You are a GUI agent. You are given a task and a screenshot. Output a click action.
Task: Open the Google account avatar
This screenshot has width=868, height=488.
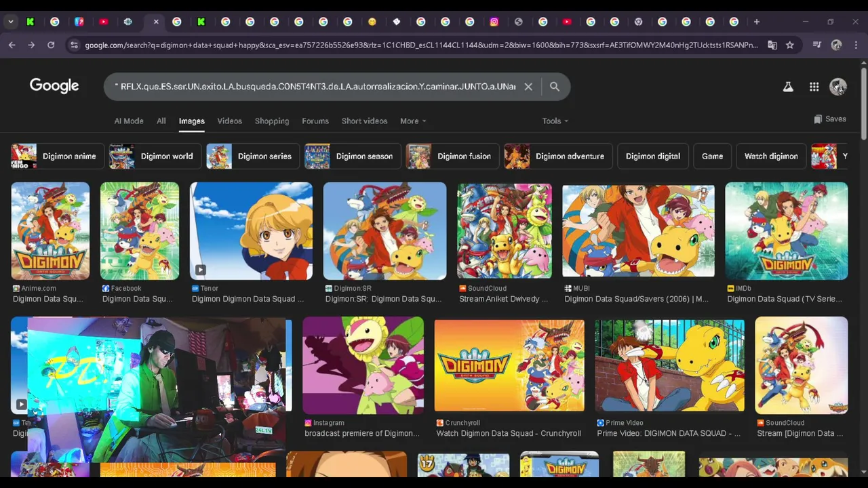tap(838, 87)
